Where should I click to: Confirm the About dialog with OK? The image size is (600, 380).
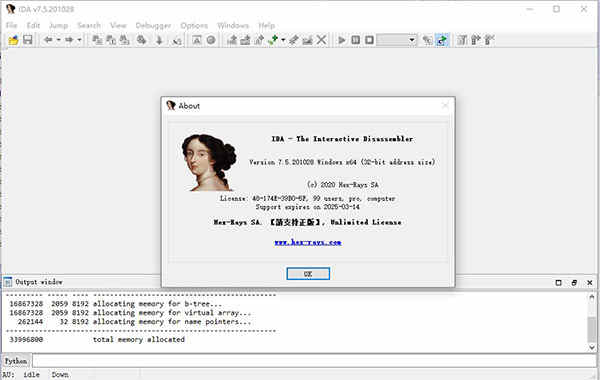point(308,274)
